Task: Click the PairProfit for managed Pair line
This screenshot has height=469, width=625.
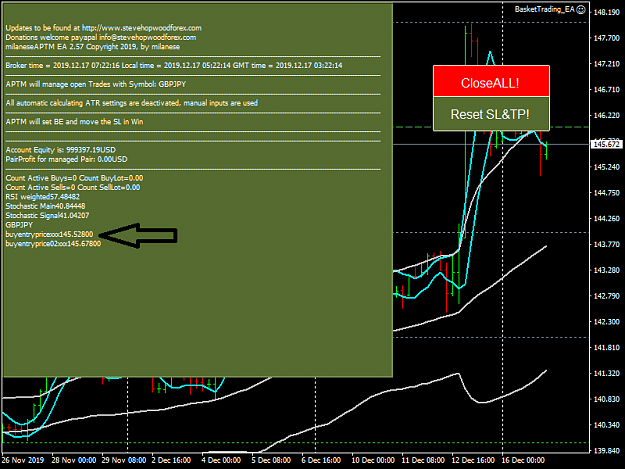Action: [x=66, y=159]
